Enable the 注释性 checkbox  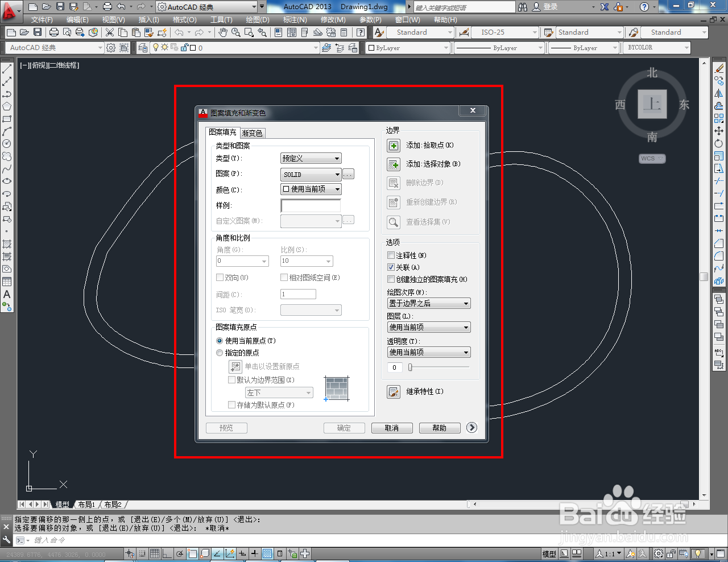390,255
